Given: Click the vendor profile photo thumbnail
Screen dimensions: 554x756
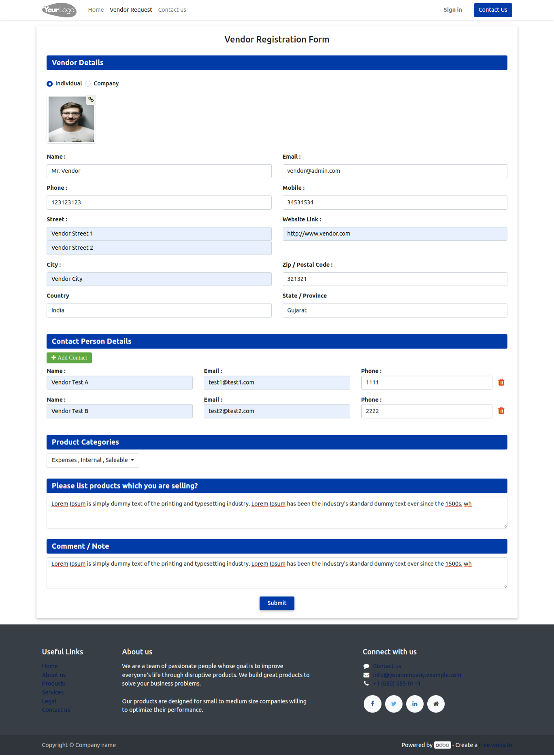Looking at the screenshot, I should (71, 119).
